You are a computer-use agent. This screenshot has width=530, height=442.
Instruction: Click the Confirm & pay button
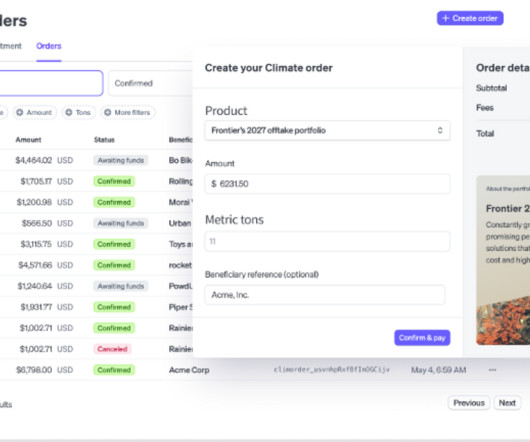click(422, 338)
